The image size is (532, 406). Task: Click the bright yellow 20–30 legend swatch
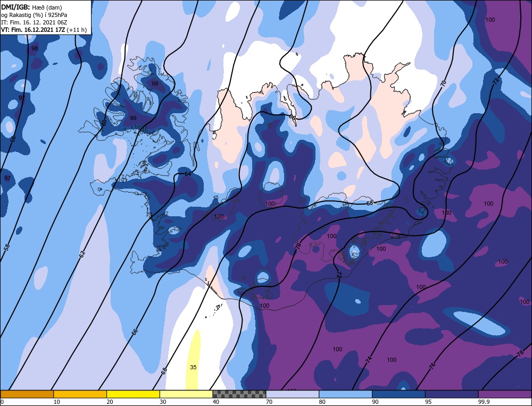pos(133,394)
